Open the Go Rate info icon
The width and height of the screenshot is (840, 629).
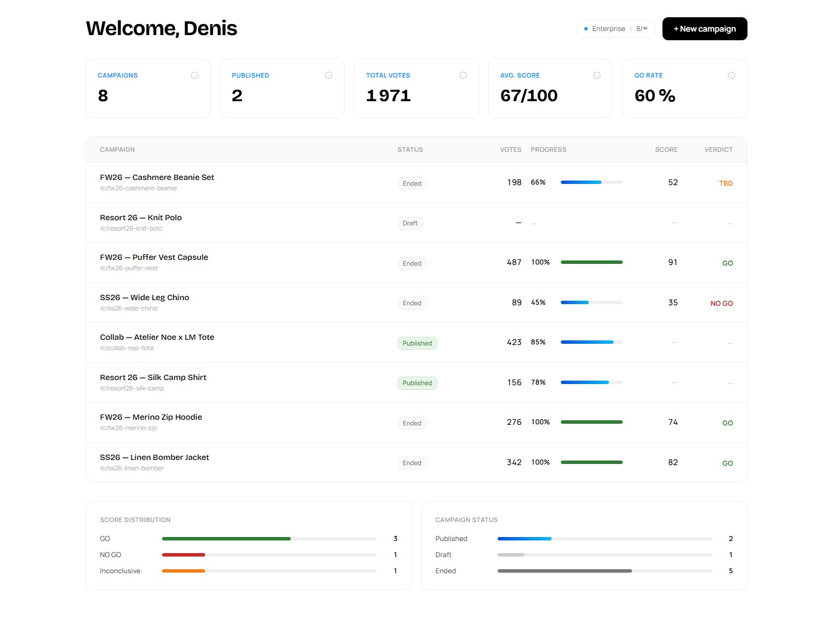point(731,75)
